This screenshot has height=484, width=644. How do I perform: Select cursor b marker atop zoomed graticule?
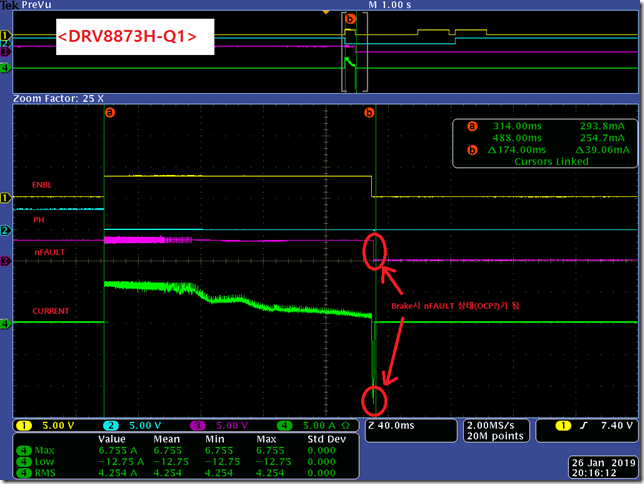click(369, 112)
